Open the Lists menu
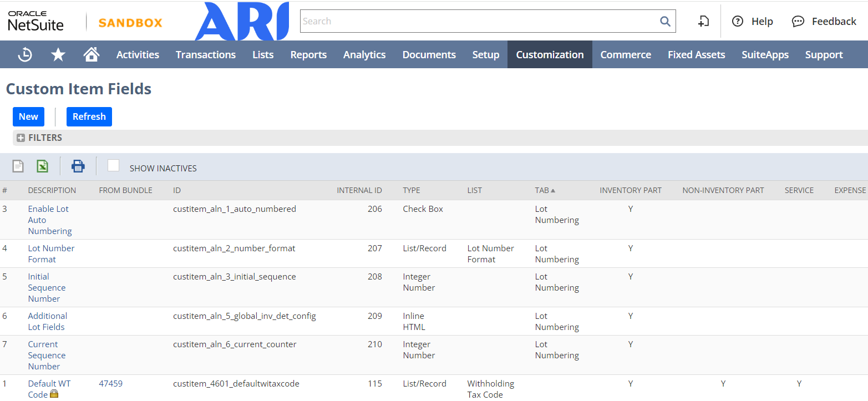The height and width of the screenshot is (401, 868). [263, 54]
